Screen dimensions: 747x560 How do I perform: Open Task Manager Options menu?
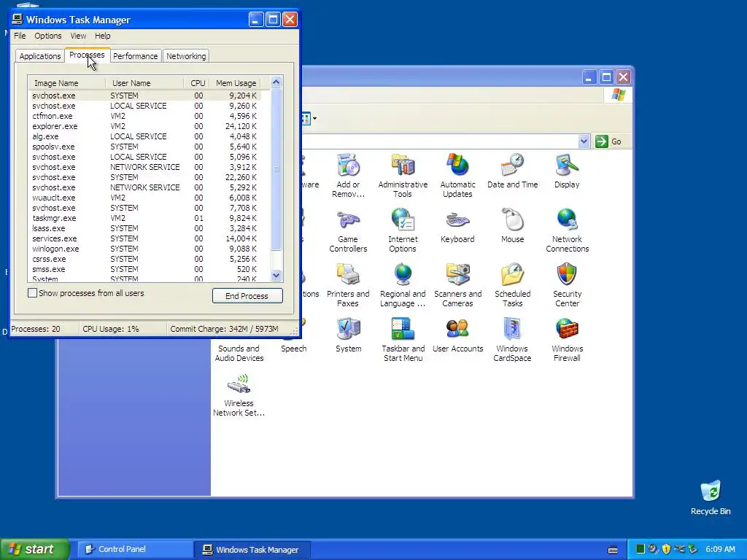pos(47,36)
